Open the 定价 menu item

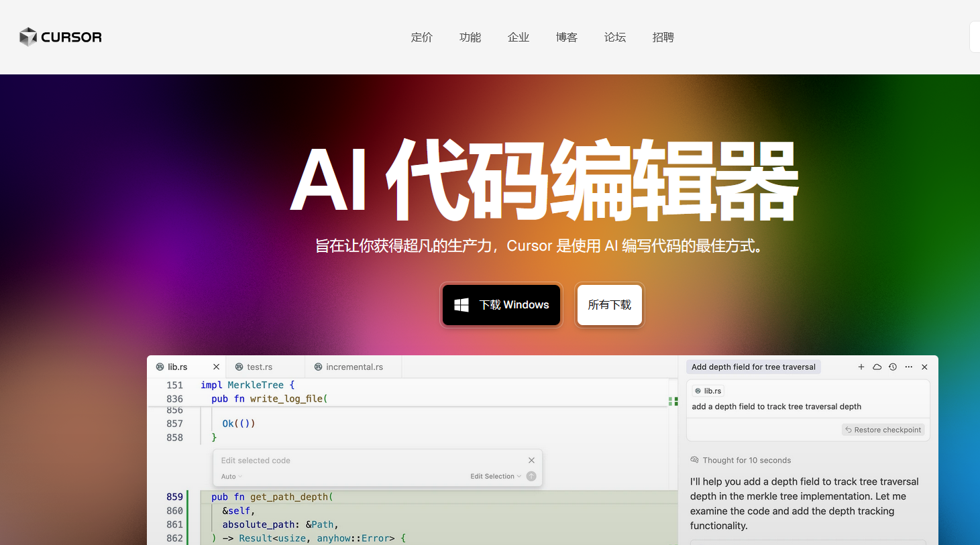[x=422, y=38]
